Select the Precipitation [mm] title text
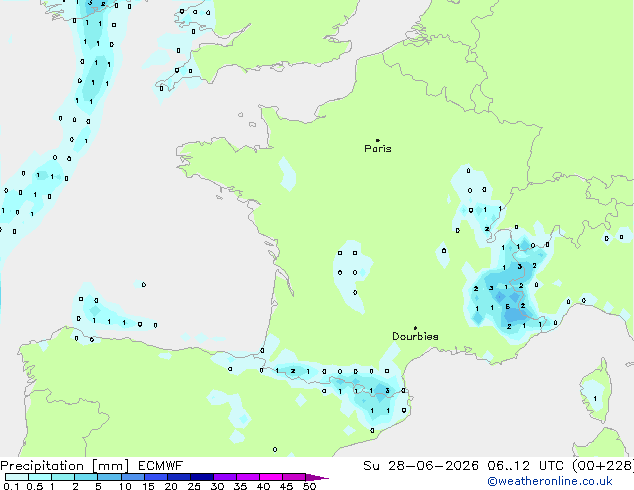The image size is (634, 490). 65,466
